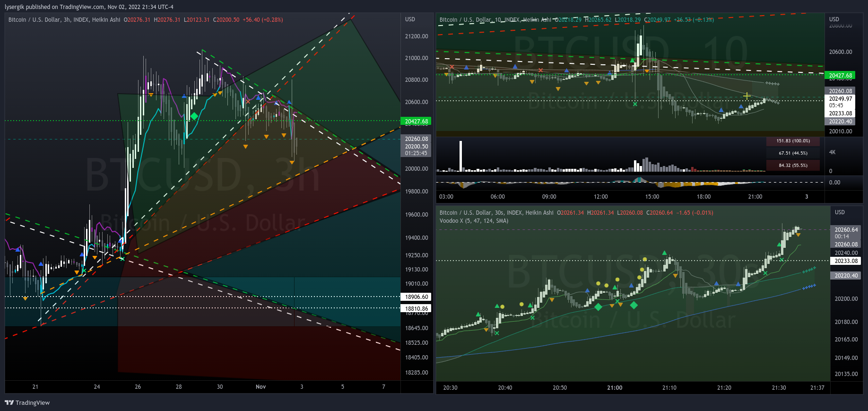This screenshot has width=868, height=411.
Task: Click the 20:30 time label on 30s chart
Action: pos(450,387)
